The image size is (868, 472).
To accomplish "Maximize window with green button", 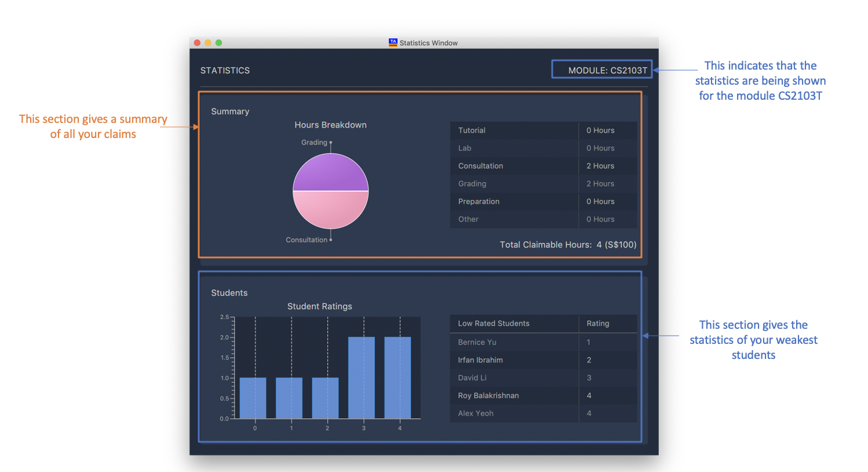I will click(x=218, y=43).
